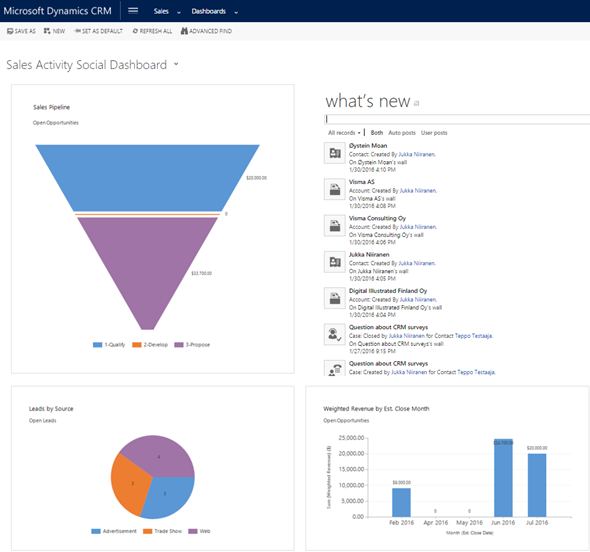Open Jukka Niiranen link under Digital Illustrated Finland

coord(418,300)
